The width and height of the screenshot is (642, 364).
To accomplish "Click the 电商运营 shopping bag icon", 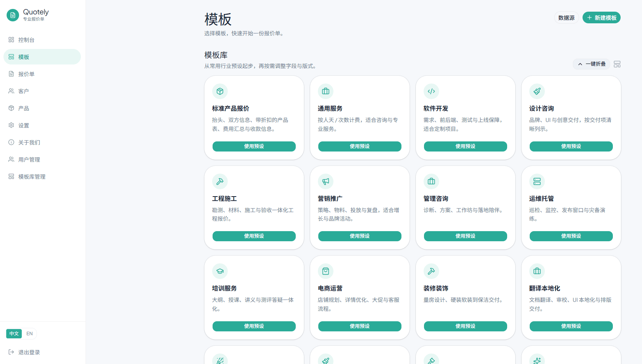I will [x=326, y=271].
